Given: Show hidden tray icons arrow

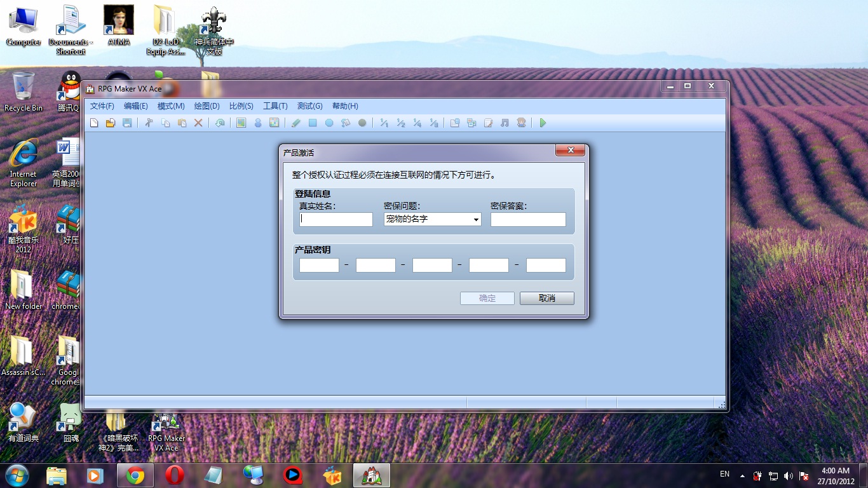Looking at the screenshot, I should (742, 475).
